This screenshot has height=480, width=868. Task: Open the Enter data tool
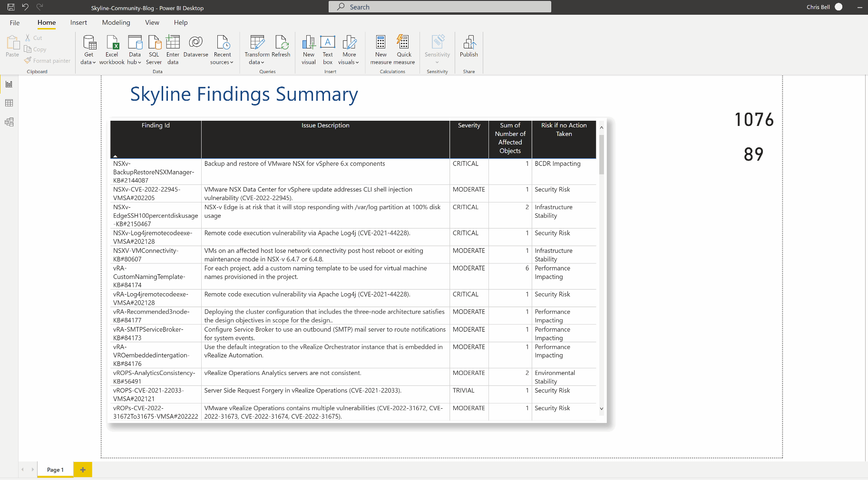click(x=173, y=49)
